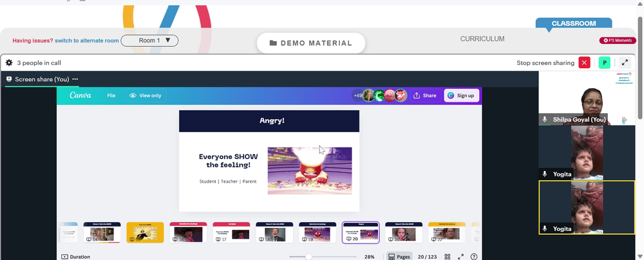
Task: Expand call view to fullscreen
Action: (625, 63)
